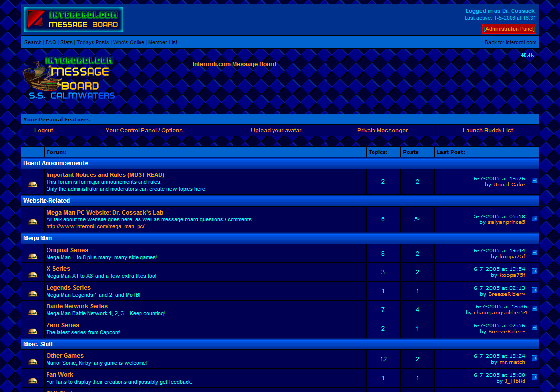Go to last post arrow for Other Games
Screen dimensions: 560x392
pos(534,358)
